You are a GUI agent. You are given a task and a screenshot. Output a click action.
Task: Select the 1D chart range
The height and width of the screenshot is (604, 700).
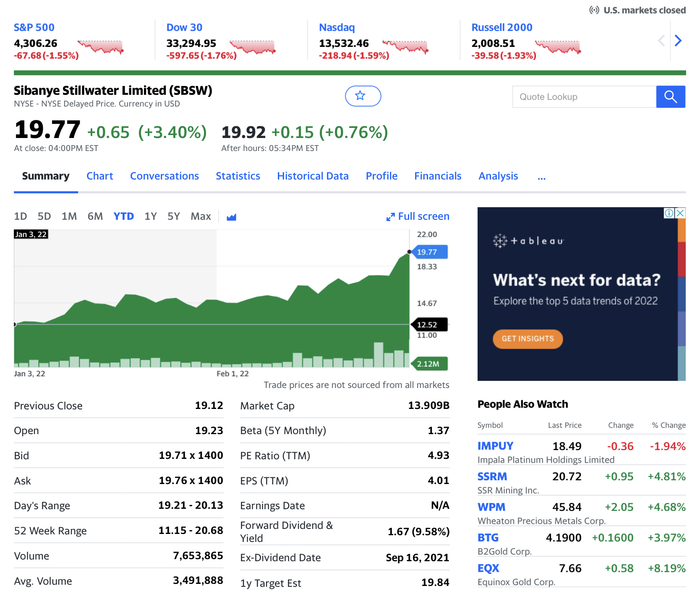pos(21,216)
